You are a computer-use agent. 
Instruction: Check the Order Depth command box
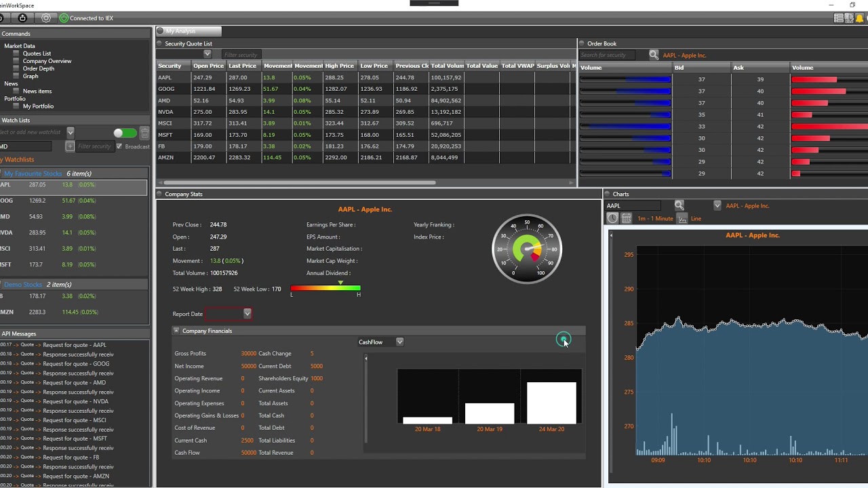click(16, 68)
